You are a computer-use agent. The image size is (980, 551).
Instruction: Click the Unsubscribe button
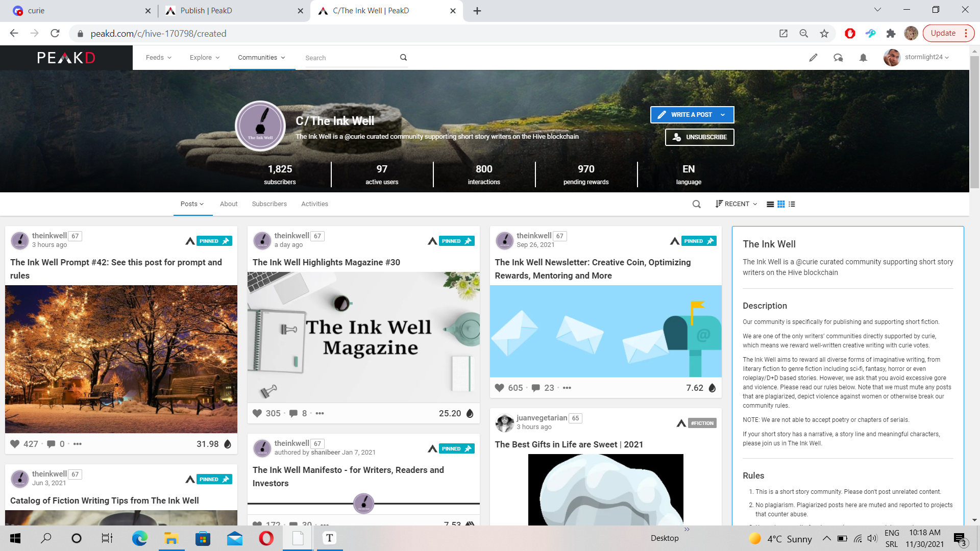[699, 137]
